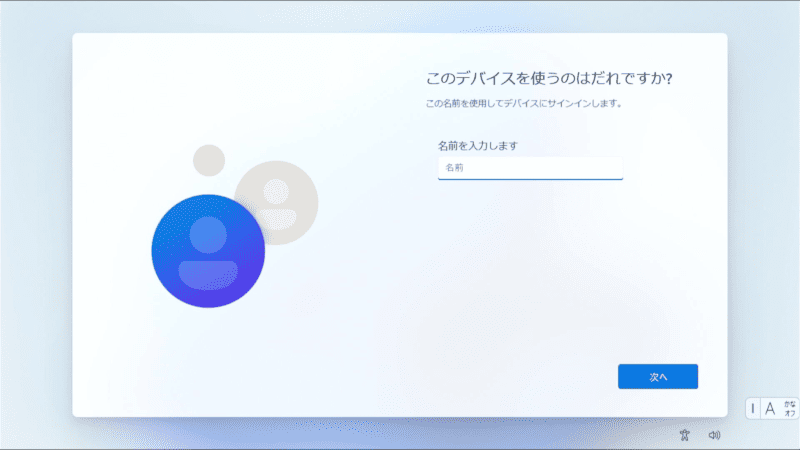This screenshot has height=450, width=800.
Task: Click the blank area left of the 次へ button
Action: (500, 377)
